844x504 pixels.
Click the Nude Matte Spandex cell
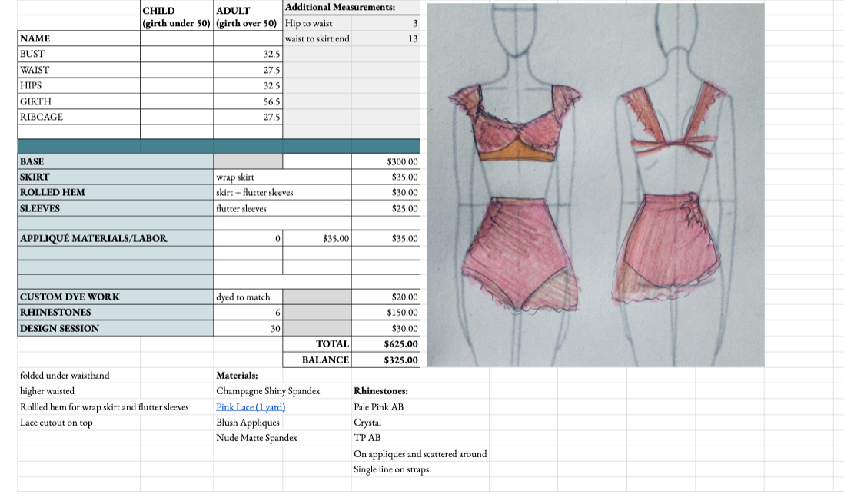(257, 438)
